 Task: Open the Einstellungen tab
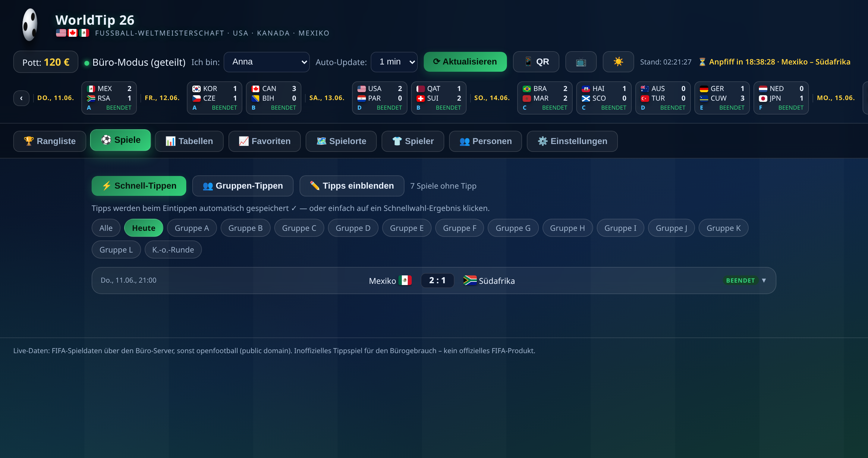point(572,141)
